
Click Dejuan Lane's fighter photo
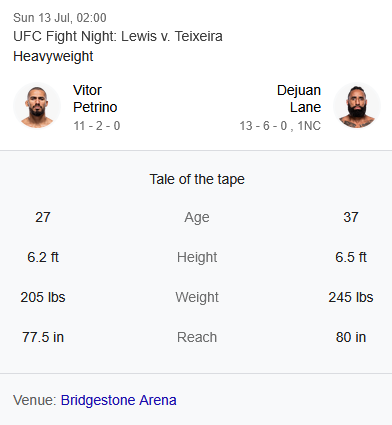(357, 106)
